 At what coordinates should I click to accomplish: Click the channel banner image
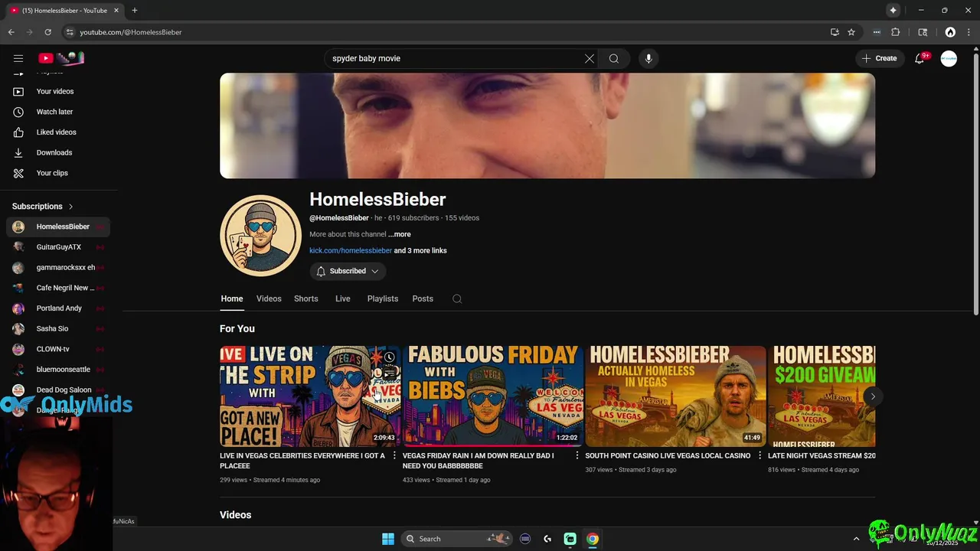click(x=547, y=126)
